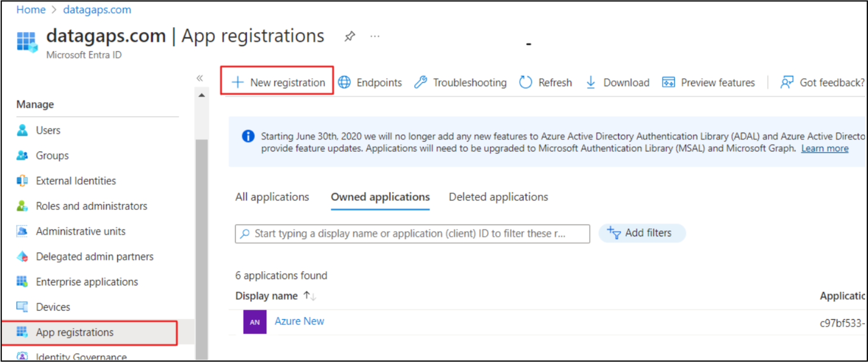Pin the App registrations page
Screen dimensions: 868x362
point(350,36)
